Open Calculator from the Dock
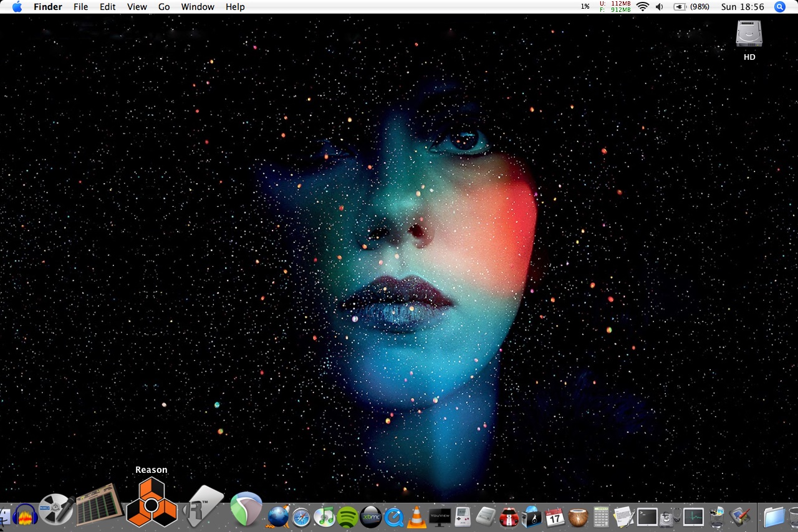Image resolution: width=798 pixels, height=532 pixels. click(x=600, y=516)
